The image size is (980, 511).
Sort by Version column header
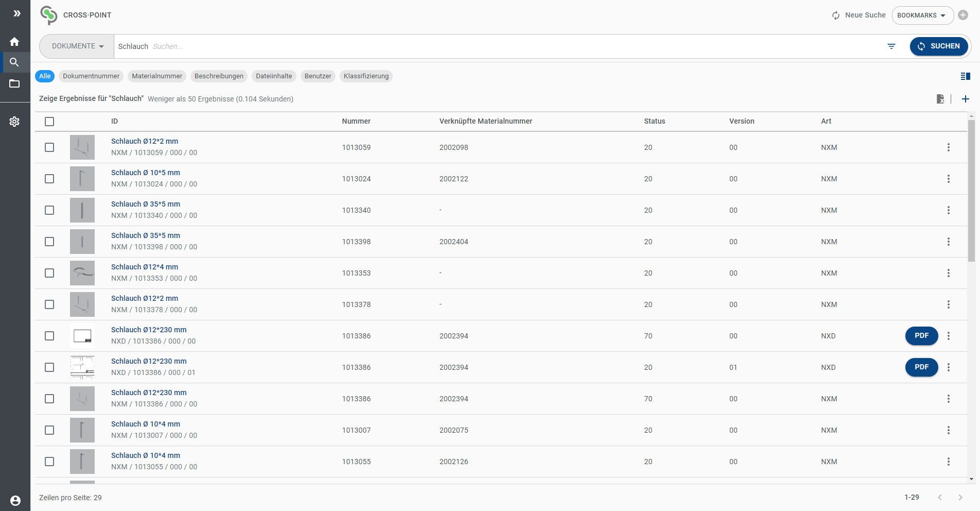(x=742, y=122)
